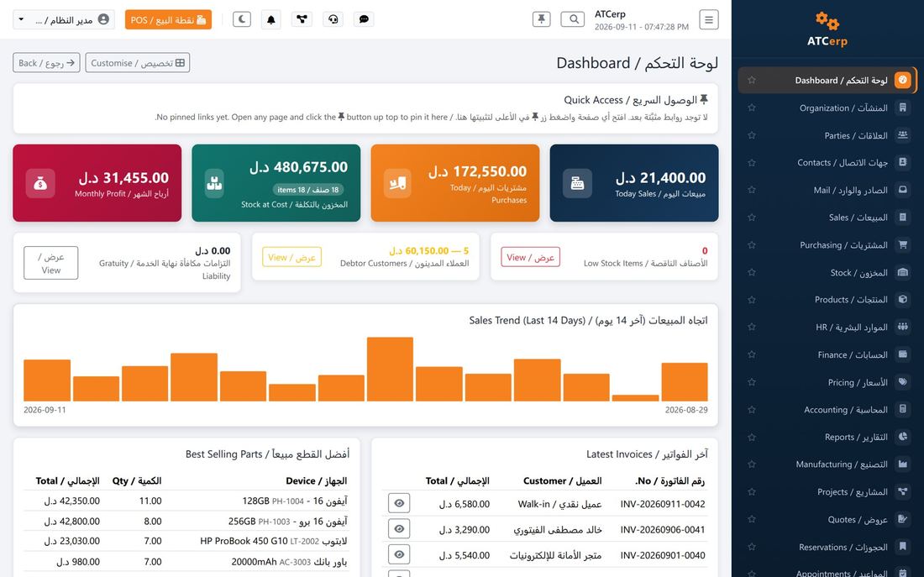Select invoice number INV-20260906-0041 text

coord(663,529)
